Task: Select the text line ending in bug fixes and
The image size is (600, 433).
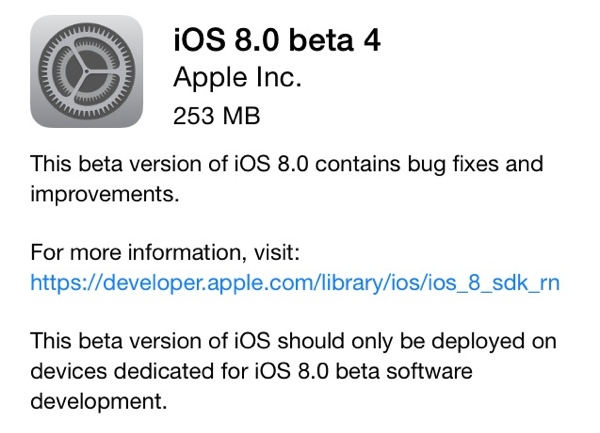Action: click(287, 164)
